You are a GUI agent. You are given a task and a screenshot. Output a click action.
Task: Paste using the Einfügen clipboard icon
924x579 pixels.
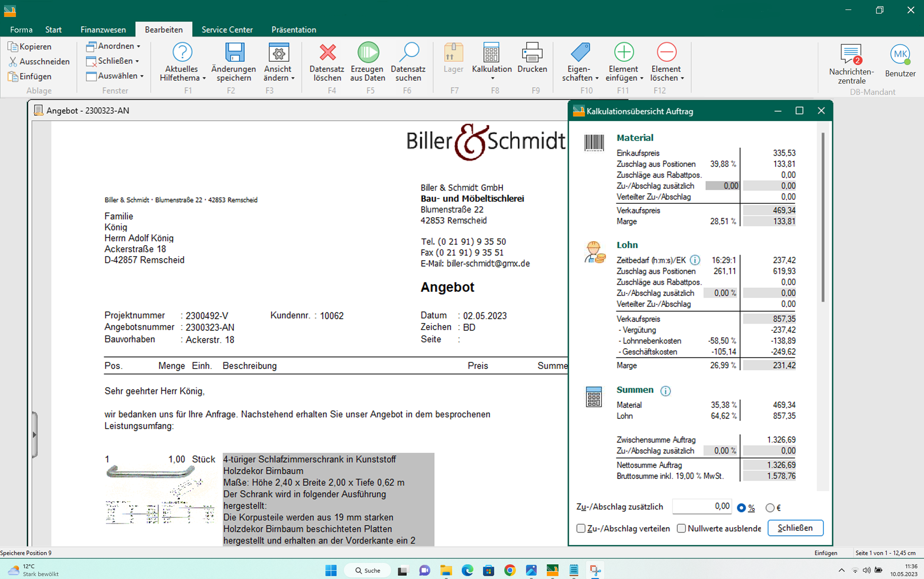[x=13, y=76]
